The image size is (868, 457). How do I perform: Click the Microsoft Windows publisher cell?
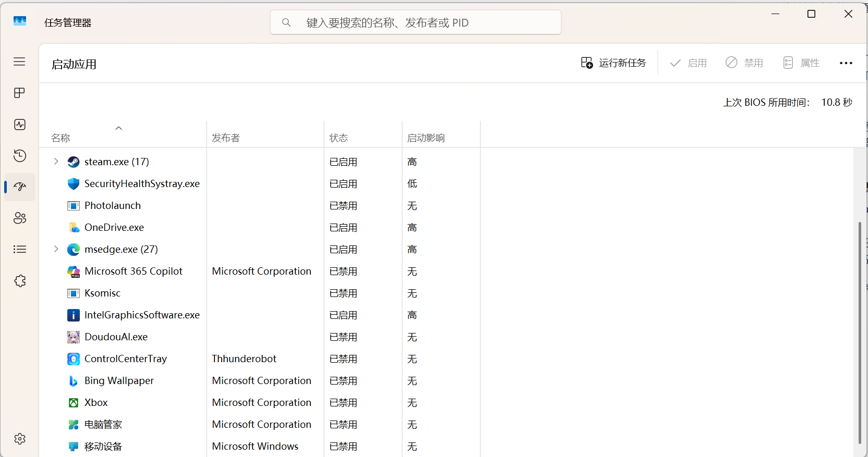point(255,447)
